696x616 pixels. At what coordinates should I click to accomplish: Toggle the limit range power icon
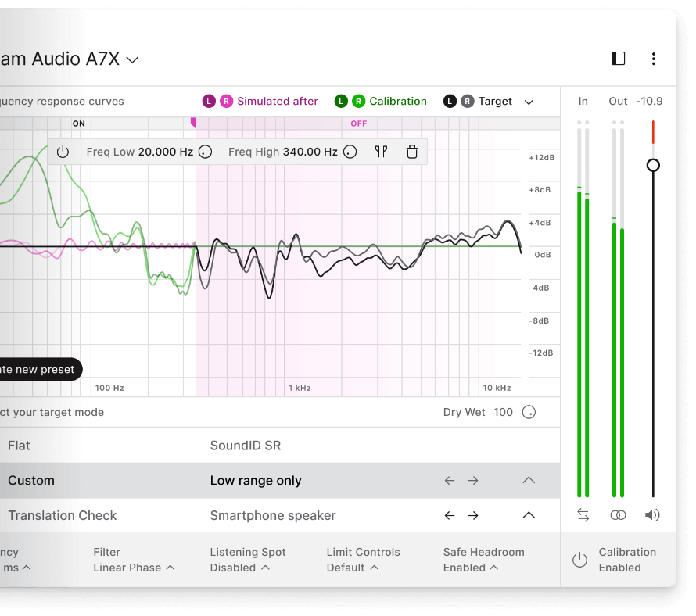click(63, 152)
